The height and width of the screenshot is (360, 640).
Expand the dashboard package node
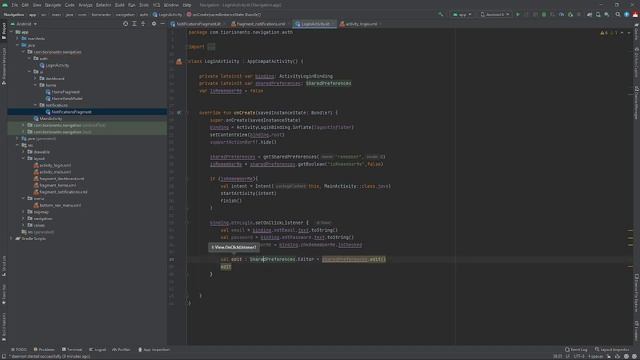pos(36,78)
